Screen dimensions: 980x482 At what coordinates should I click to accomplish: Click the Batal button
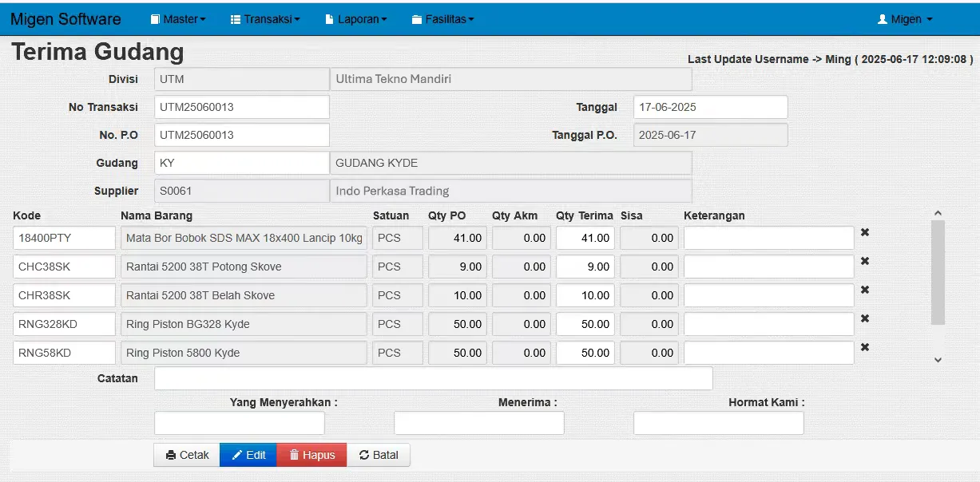point(379,455)
